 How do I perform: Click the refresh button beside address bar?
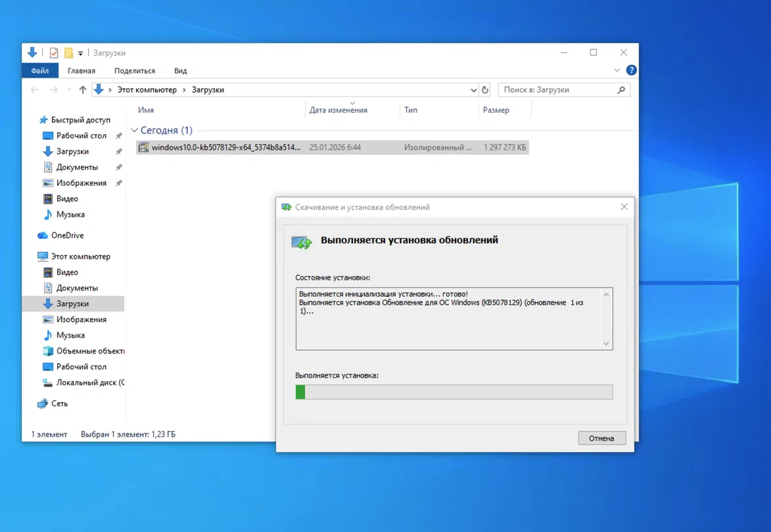pos(485,90)
